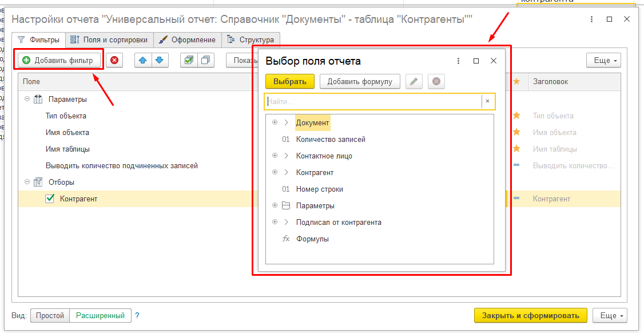The image size is (644, 333).
Task: Move filter up with blue up arrow
Action: tap(143, 61)
